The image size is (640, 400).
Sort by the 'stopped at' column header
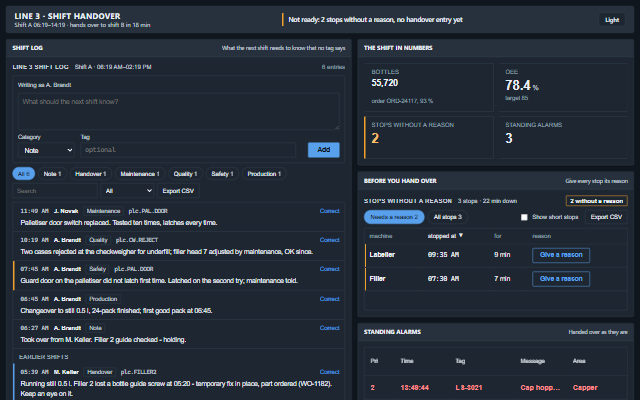click(445, 236)
